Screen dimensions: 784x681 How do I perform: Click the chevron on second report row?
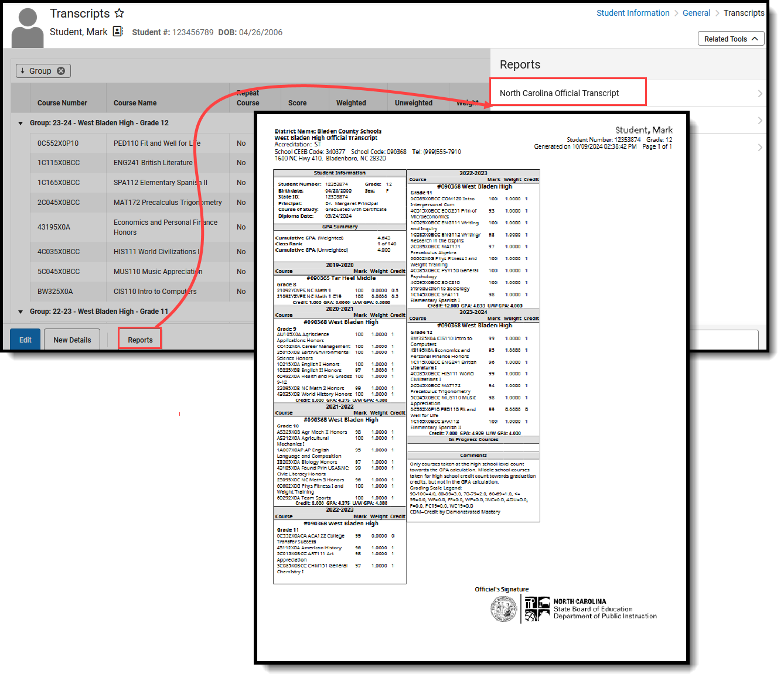point(760,121)
